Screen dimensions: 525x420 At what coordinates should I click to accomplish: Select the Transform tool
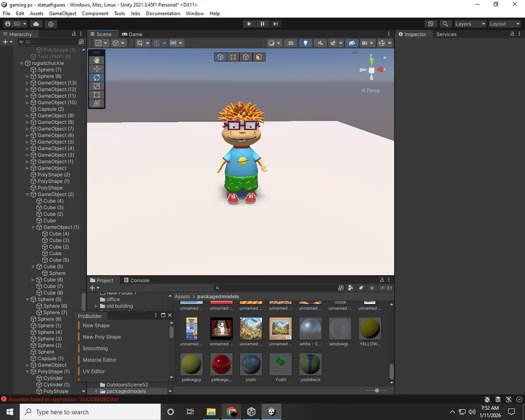[97, 103]
